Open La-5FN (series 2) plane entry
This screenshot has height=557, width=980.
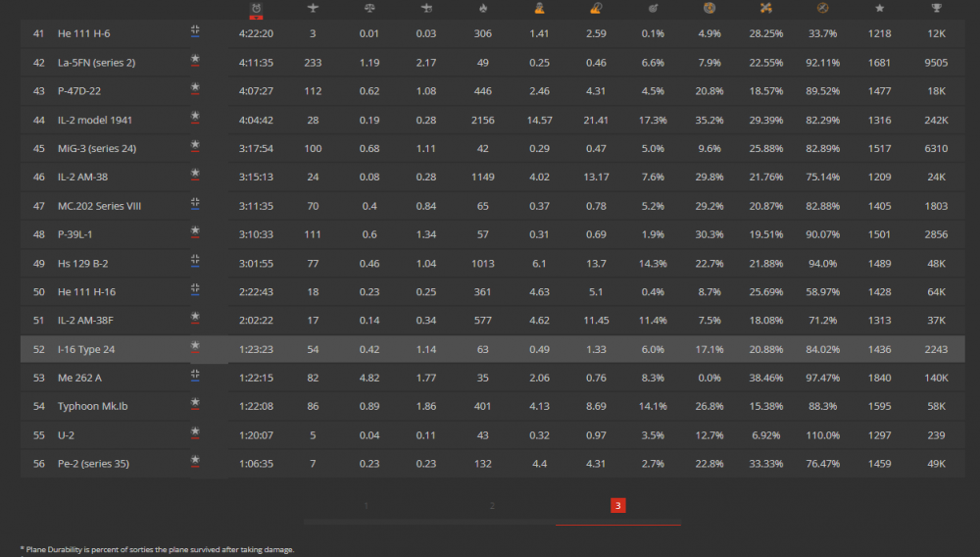coord(96,63)
